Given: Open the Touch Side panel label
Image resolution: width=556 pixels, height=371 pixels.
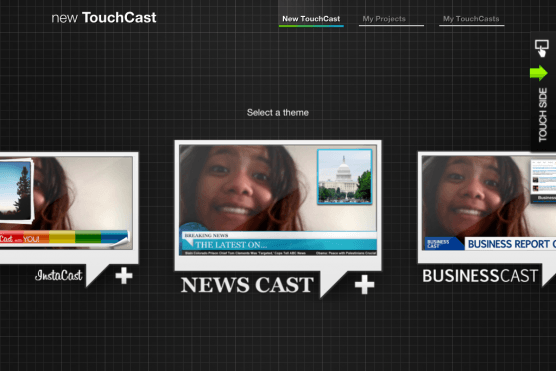Looking at the screenshot, I should 543,115.
